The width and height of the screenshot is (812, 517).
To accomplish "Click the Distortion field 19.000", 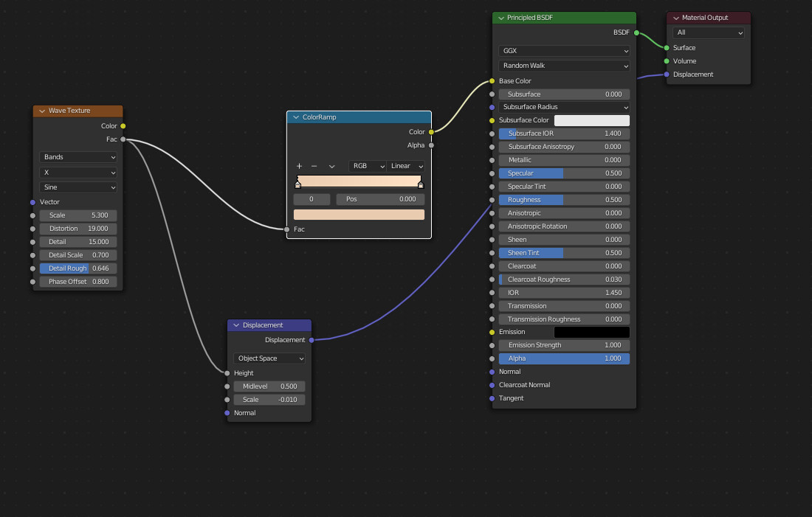I will click(x=78, y=229).
